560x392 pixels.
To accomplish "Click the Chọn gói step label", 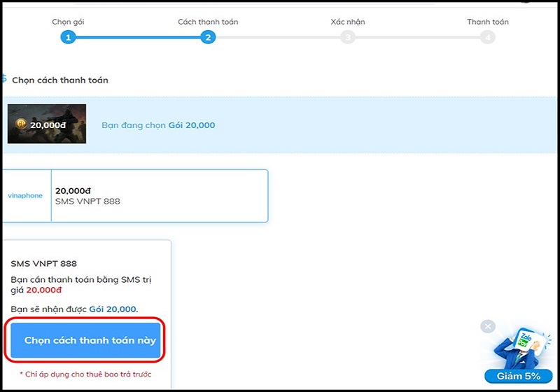I will tap(68, 22).
